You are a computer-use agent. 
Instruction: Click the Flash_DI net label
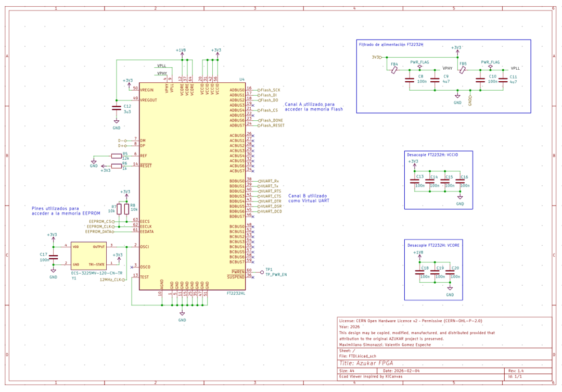[269, 95]
